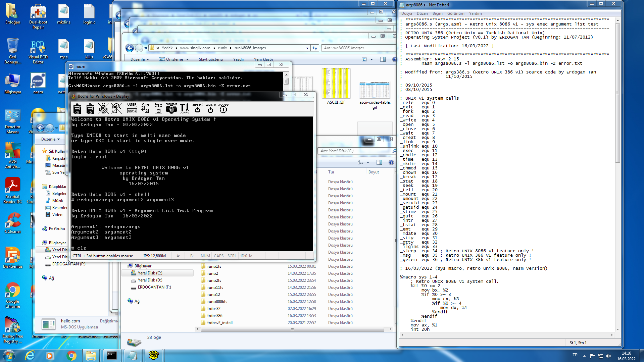Open the address bar history dropdown arrow

[307, 48]
